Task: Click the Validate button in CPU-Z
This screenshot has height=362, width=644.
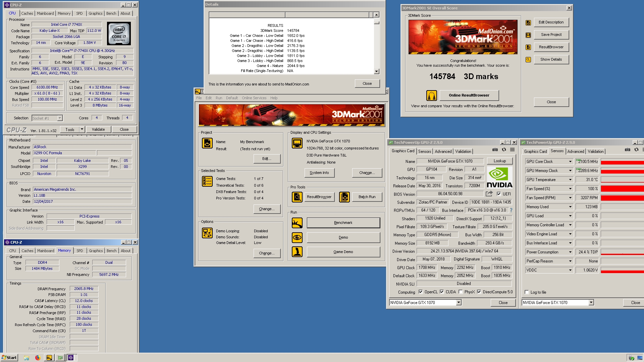Action: [x=98, y=129]
